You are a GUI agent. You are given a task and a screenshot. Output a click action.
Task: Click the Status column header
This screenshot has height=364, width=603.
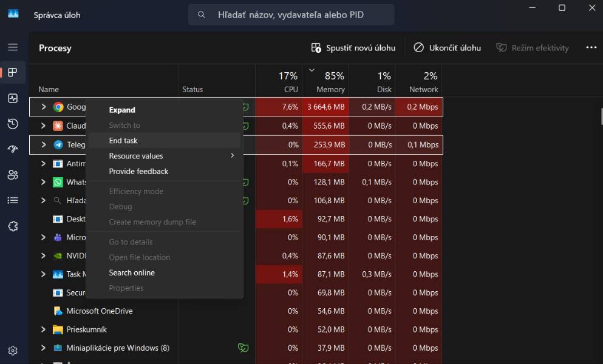pyautogui.click(x=192, y=90)
